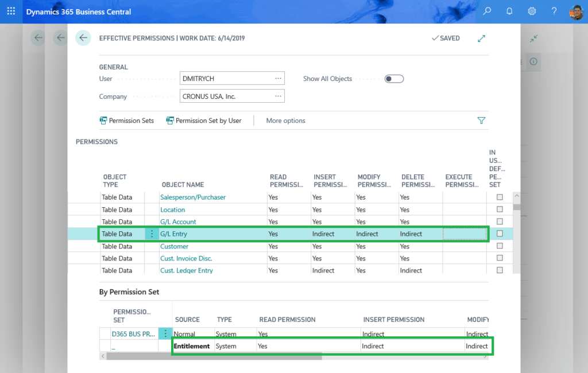The width and height of the screenshot is (588, 373).
Task: Open the Dynamics 365 app launcher
Action: pyautogui.click(x=10, y=11)
